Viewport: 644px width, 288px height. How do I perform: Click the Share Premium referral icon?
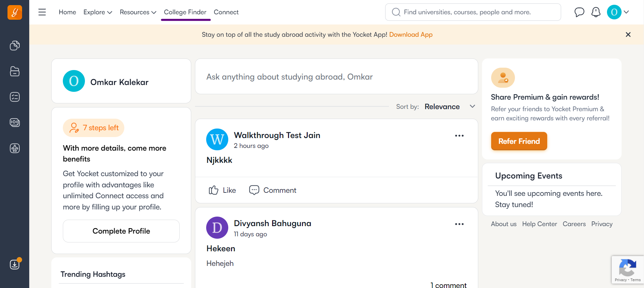tap(503, 78)
